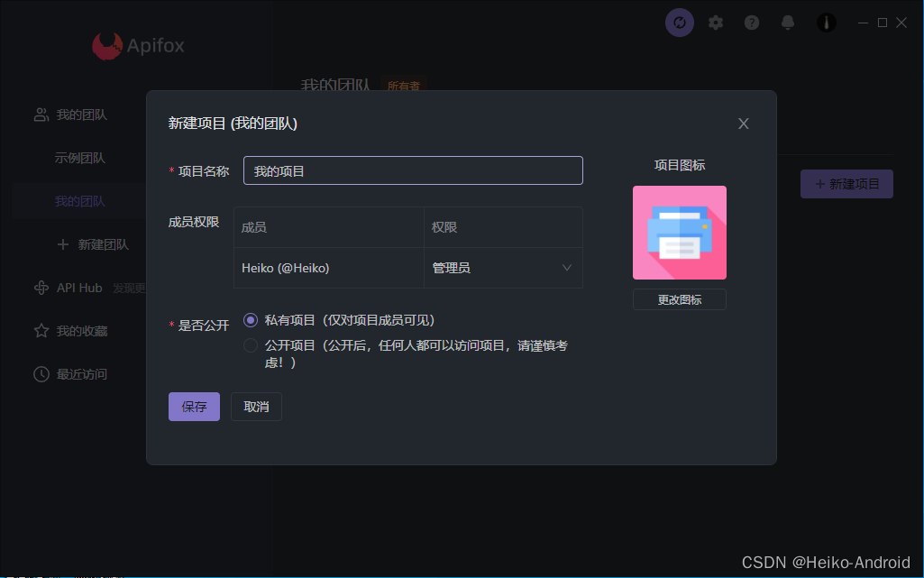
Task: Click the sync refresh icon in top bar
Action: click(680, 23)
